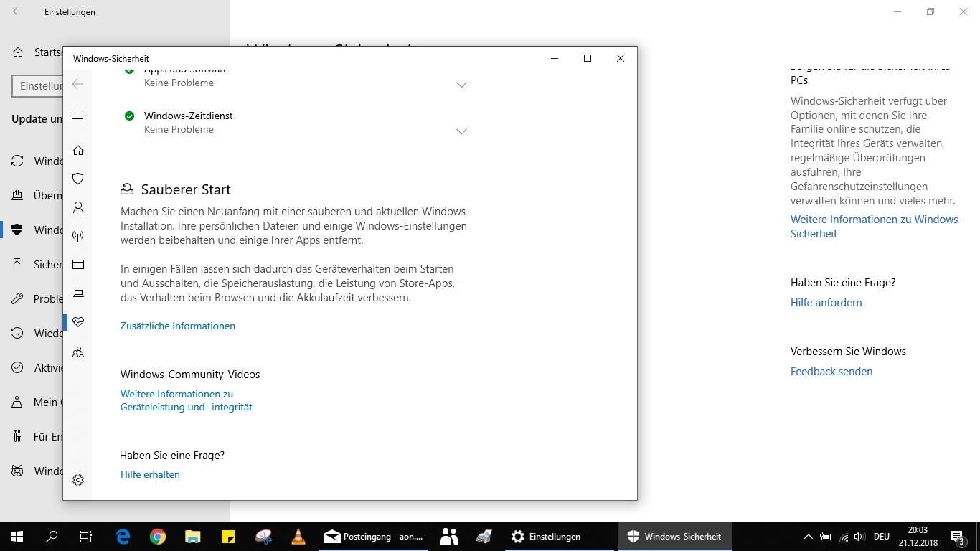
Task: Open Windows-Sicherheit settings gear icon
Action: pos(78,480)
